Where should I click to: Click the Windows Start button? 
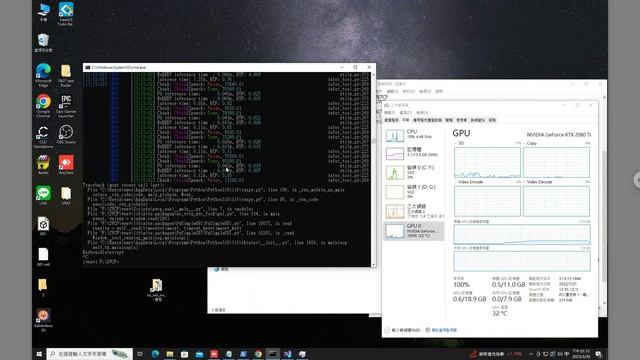(39, 354)
